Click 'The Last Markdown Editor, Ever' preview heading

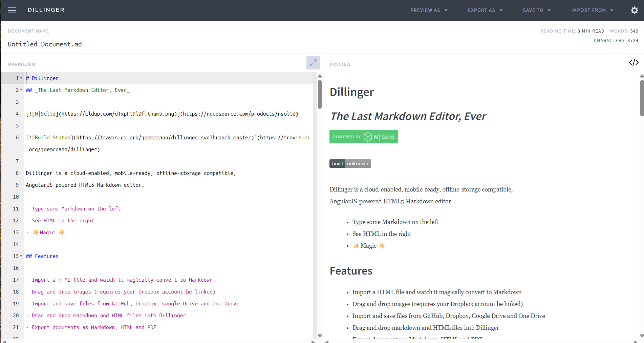(x=408, y=116)
